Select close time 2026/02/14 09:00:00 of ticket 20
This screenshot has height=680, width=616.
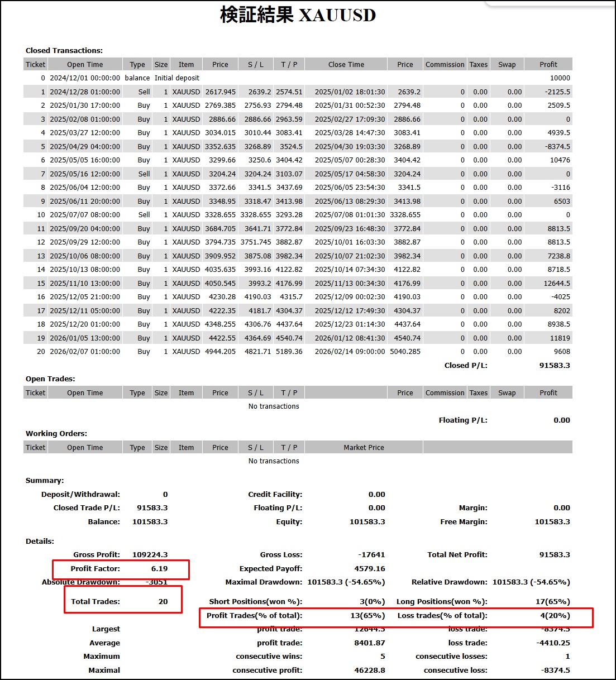(x=350, y=352)
